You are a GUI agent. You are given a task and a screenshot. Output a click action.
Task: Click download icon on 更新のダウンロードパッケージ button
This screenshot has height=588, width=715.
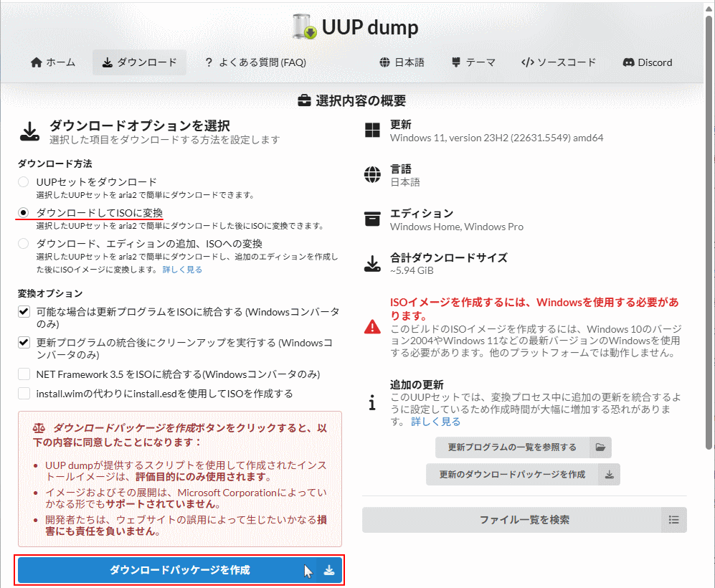(609, 475)
